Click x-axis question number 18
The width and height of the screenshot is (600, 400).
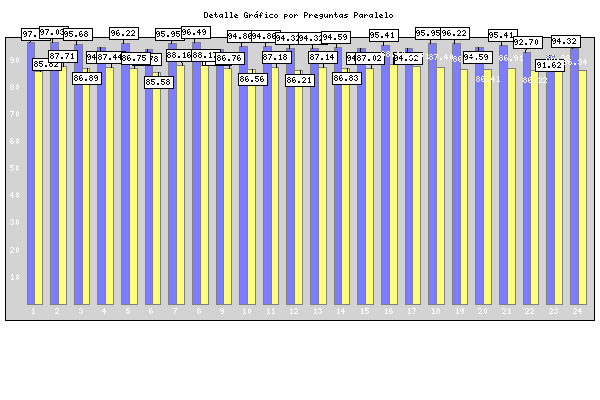coord(435,311)
